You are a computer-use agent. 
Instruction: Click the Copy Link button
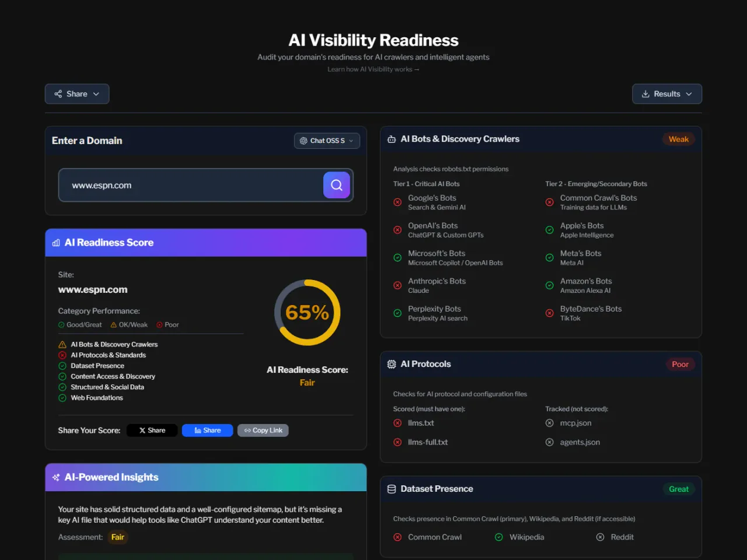263,430
